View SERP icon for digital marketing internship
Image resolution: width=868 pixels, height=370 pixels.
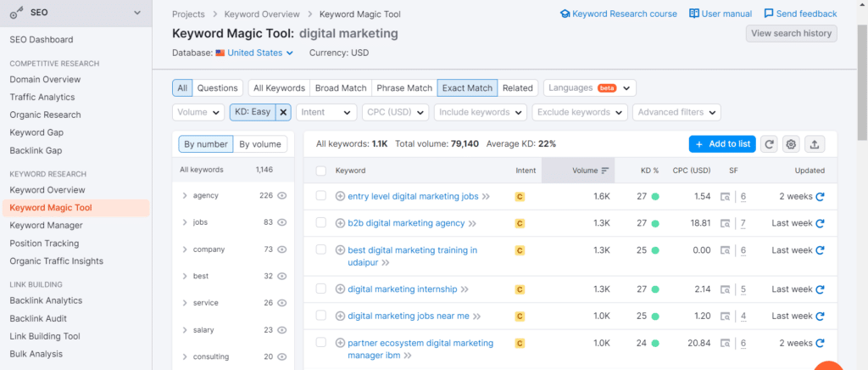[x=726, y=289]
